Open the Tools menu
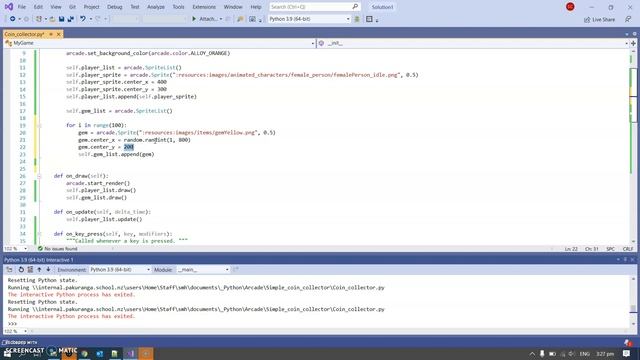This screenshot has height=360, width=640. (178, 7)
